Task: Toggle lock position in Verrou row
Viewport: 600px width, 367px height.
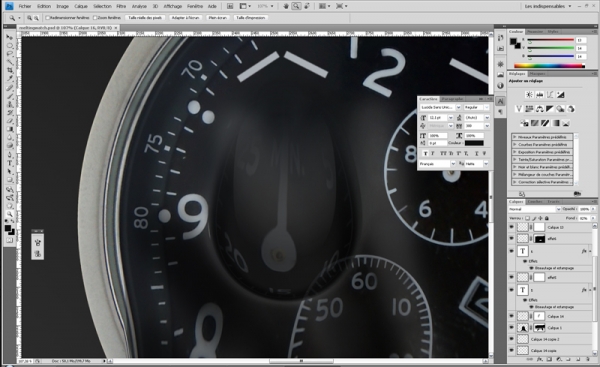Action: (x=540, y=218)
